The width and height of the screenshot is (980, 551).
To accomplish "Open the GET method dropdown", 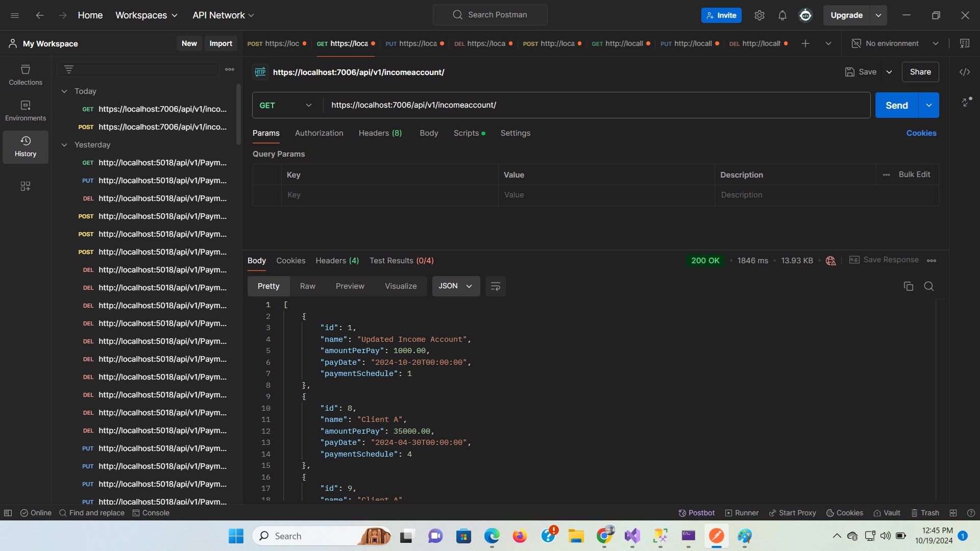I will click(286, 105).
